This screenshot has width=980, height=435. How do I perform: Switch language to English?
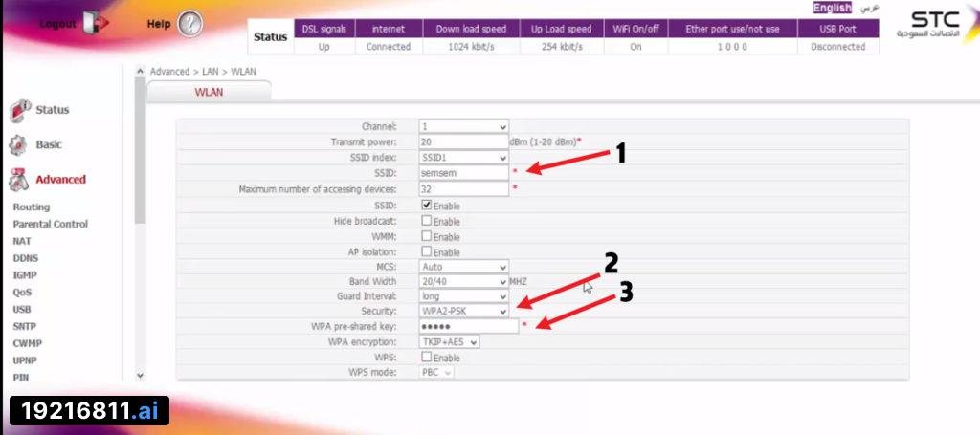[831, 8]
